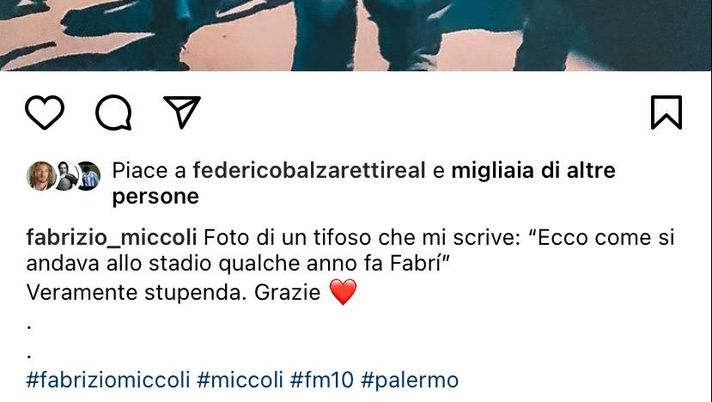Save the post with the bookmark icon

[x=667, y=112]
